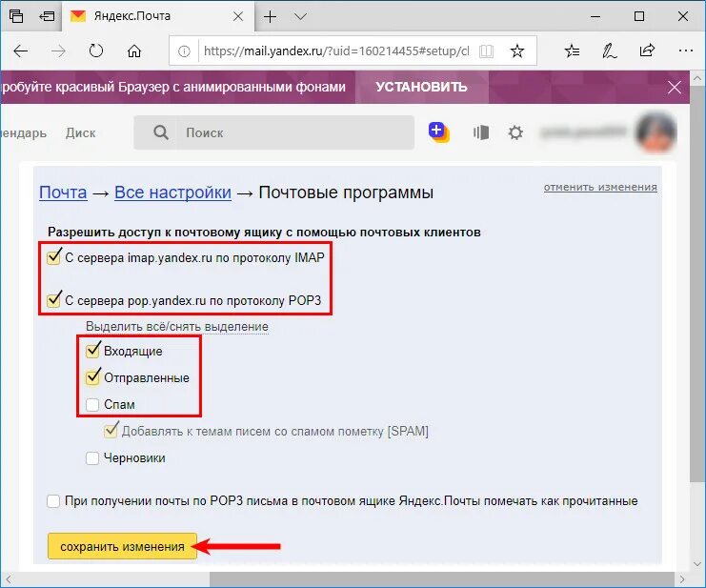Switch to reading view icon
The width and height of the screenshot is (706, 588).
[486, 51]
